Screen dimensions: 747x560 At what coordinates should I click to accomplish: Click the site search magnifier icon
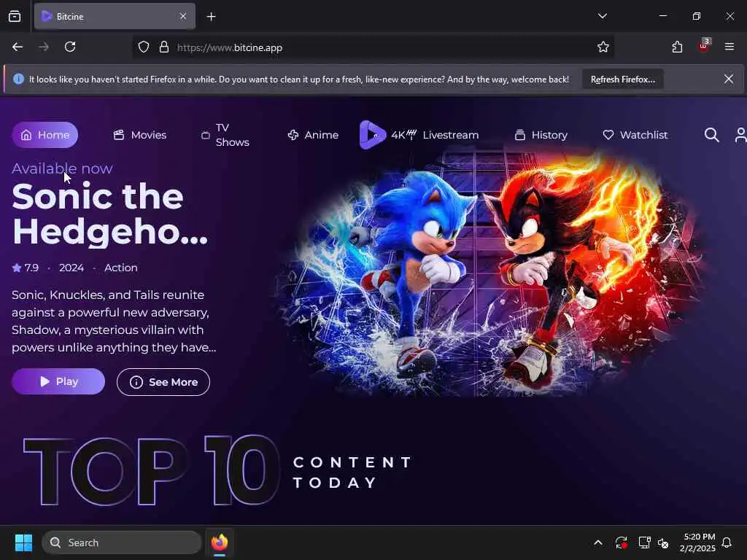click(711, 135)
